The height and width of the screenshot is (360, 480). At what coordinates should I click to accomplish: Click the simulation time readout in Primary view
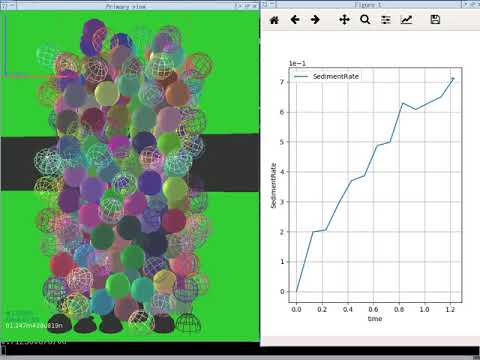pos(34,325)
